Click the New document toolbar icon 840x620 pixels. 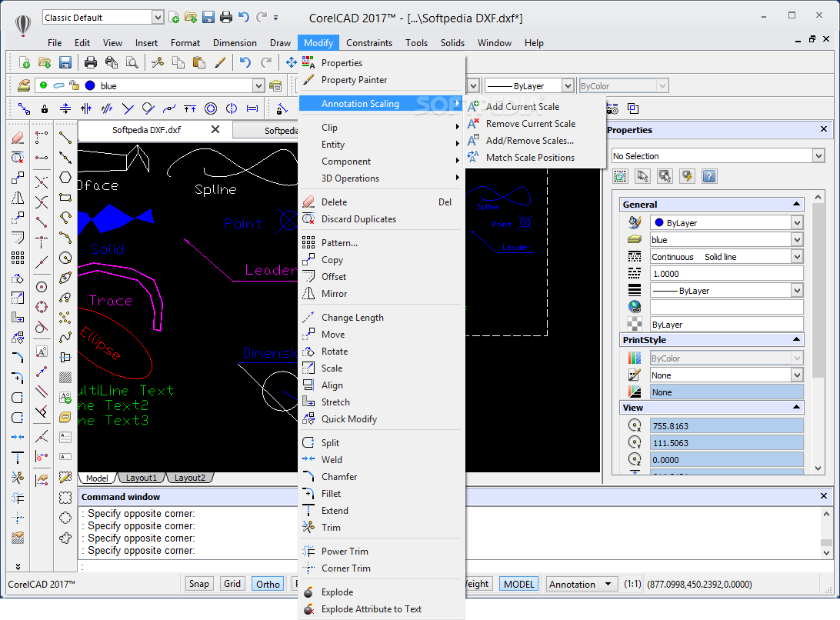tap(24, 63)
